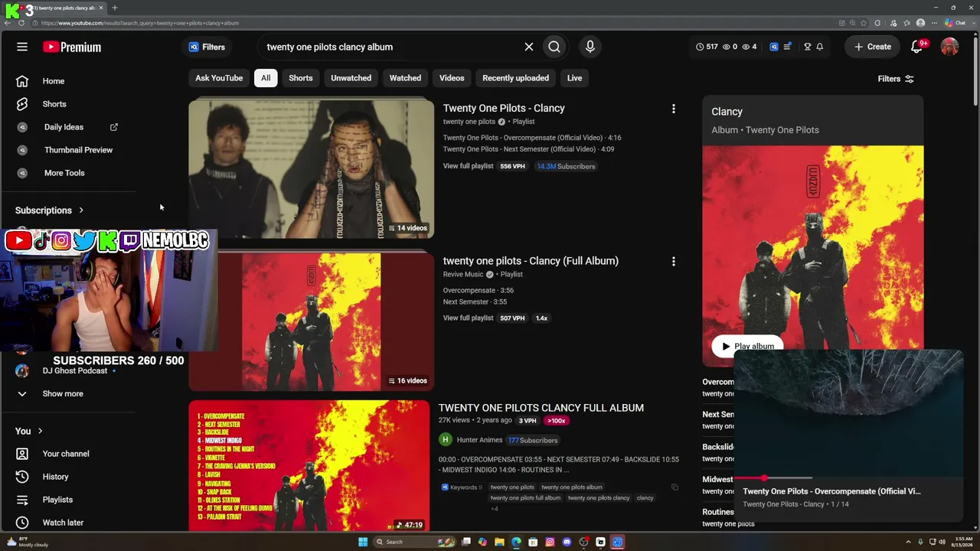The width and height of the screenshot is (980, 551).
Task: Open the trophy icon in the stats bar
Action: pos(807,47)
